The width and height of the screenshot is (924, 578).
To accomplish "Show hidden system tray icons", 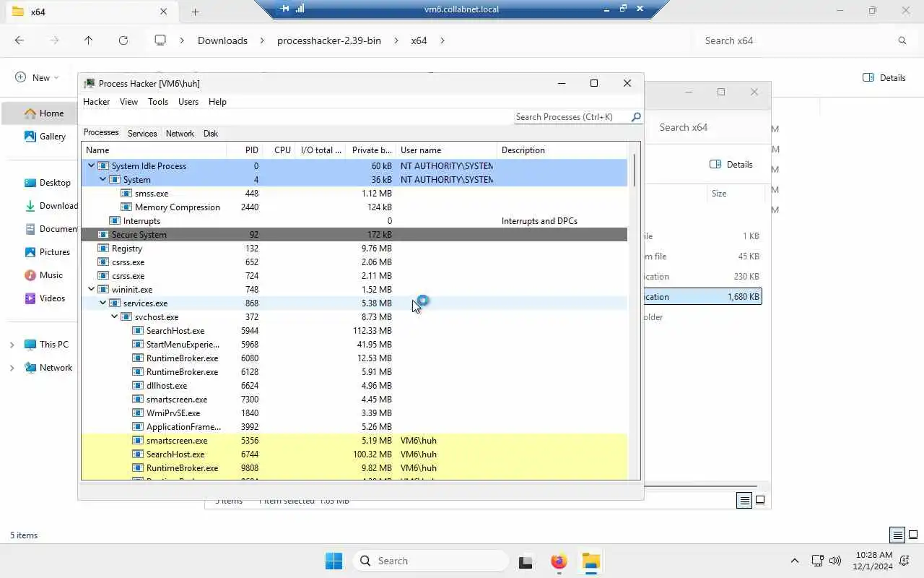I will (795, 561).
